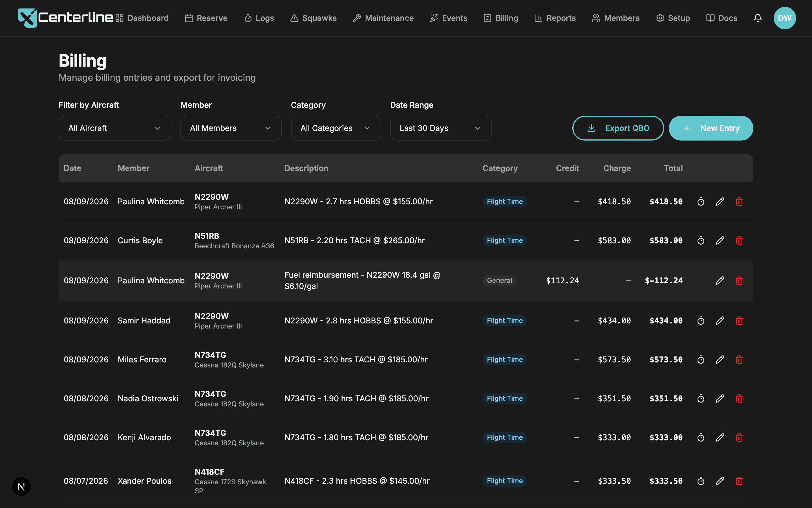The height and width of the screenshot is (508, 812).
Task: Open flight log for Xander Poulos entry
Action: [x=701, y=481]
